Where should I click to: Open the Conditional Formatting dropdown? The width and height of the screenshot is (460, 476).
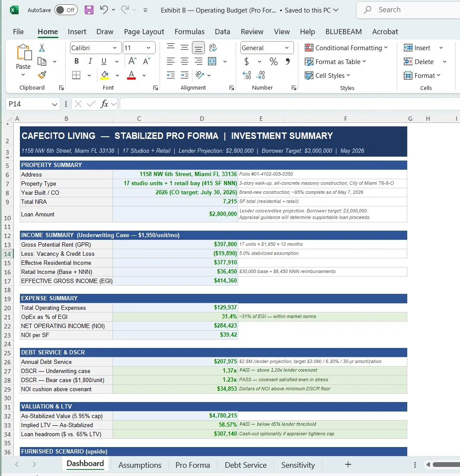pyautogui.click(x=346, y=48)
